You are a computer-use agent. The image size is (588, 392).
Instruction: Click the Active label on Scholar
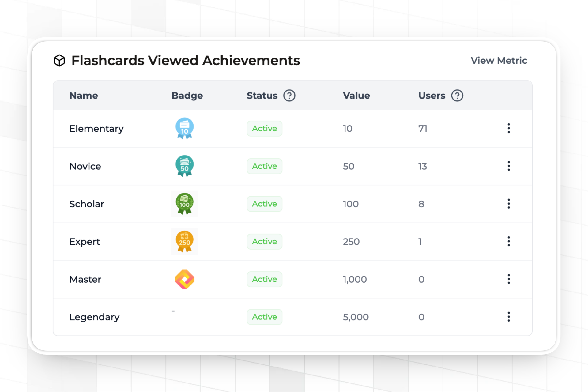click(x=264, y=204)
